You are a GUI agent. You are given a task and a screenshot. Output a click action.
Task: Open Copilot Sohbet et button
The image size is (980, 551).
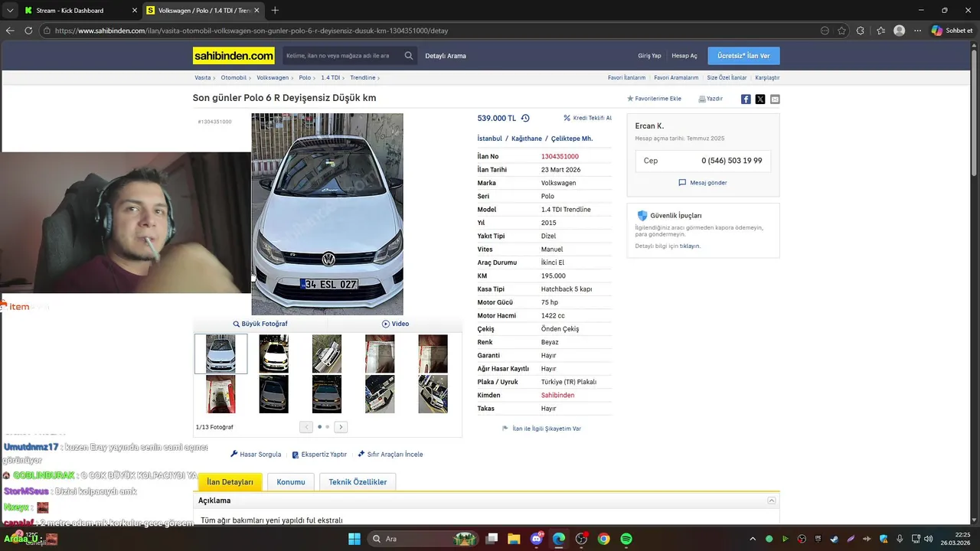tap(952, 31)
